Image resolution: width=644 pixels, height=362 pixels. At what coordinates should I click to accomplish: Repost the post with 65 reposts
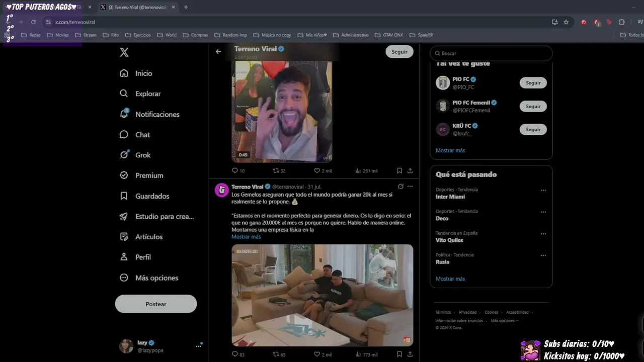pyautogui.click(x=279, y=354)
